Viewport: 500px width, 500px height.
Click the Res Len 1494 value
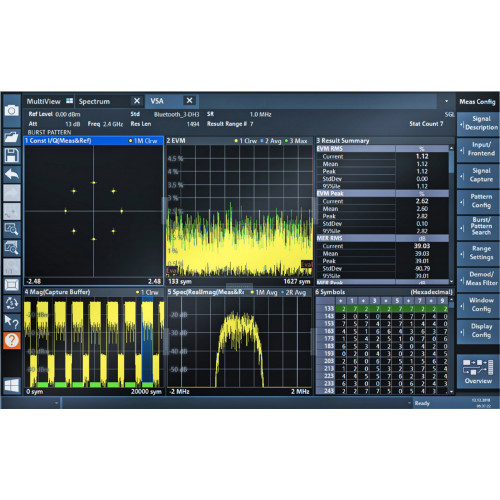coord(193,124)
